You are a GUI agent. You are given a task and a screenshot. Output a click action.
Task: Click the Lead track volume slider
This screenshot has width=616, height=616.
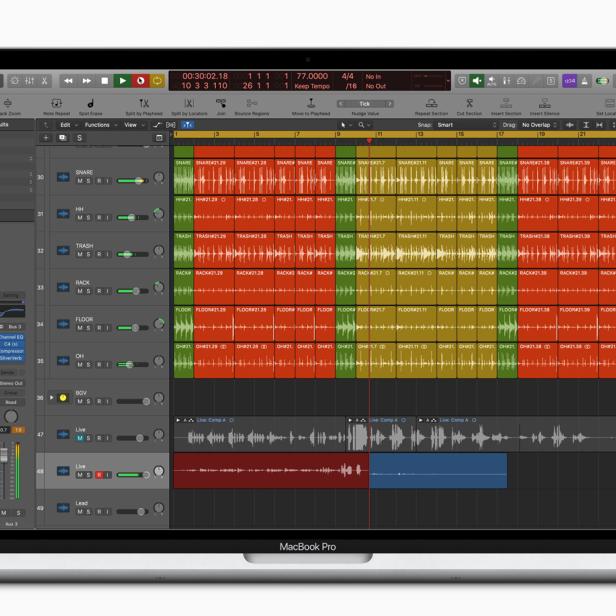pos(132,512)
